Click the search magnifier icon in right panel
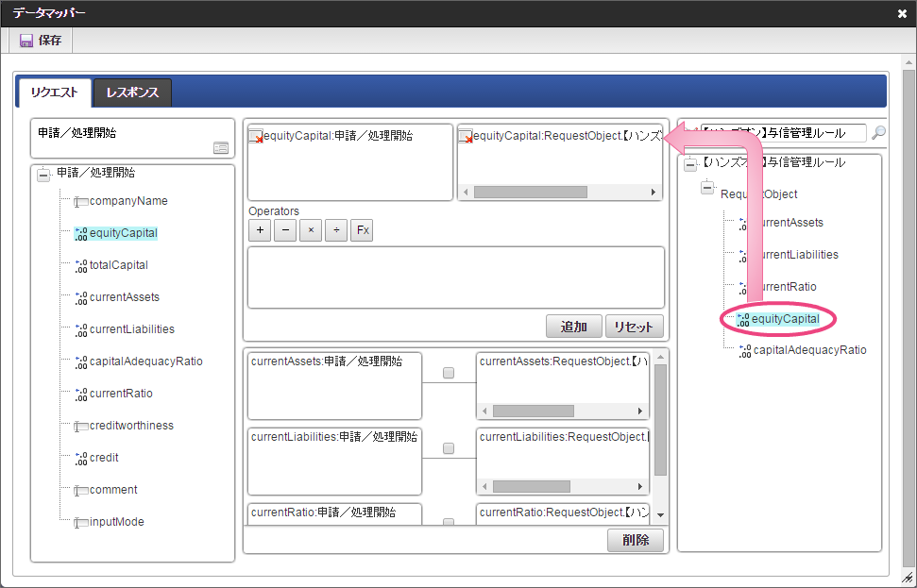 tap(878, 133)
